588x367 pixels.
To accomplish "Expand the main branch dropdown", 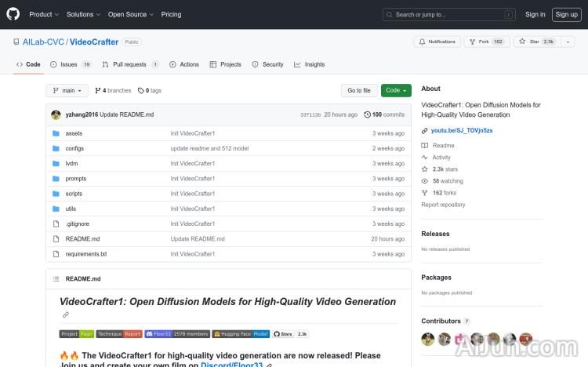I will [67, 90].
